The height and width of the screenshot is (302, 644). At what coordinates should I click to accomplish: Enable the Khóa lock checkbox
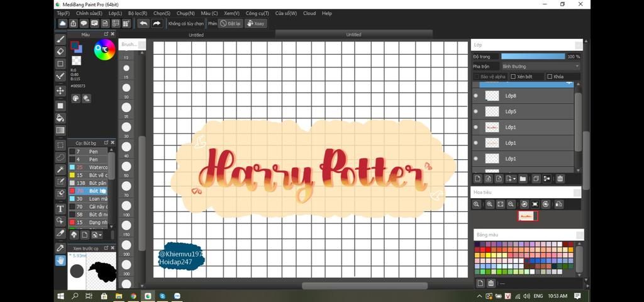550,77
